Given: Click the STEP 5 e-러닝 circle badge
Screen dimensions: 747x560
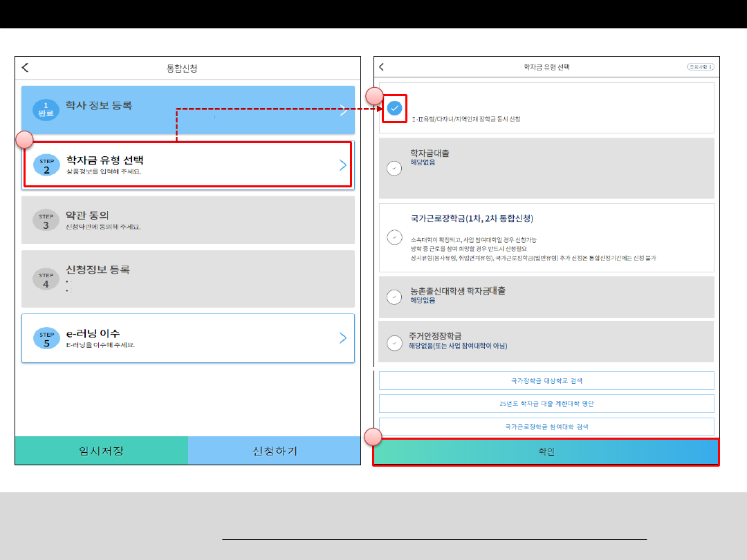Looking at the screenshot, I should [46, 338].
